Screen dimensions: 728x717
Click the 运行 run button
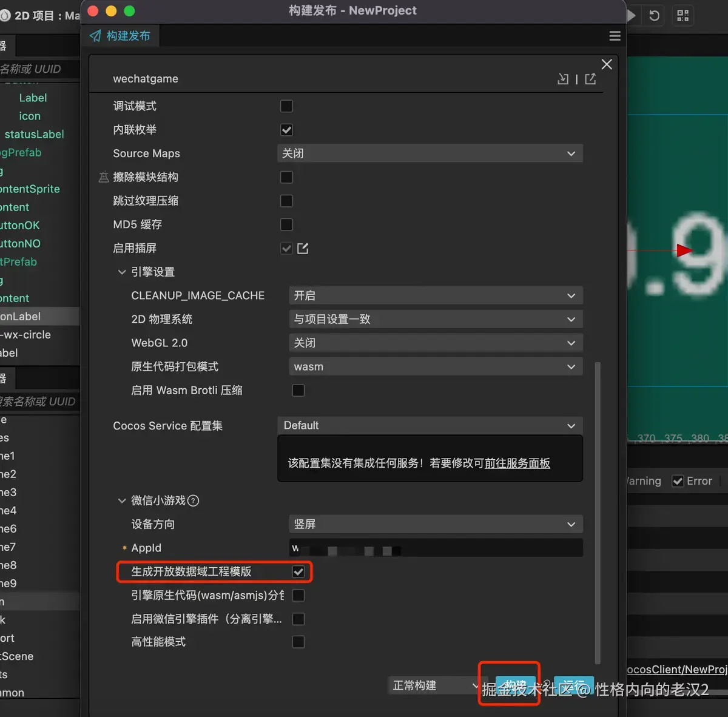point(573,685)
